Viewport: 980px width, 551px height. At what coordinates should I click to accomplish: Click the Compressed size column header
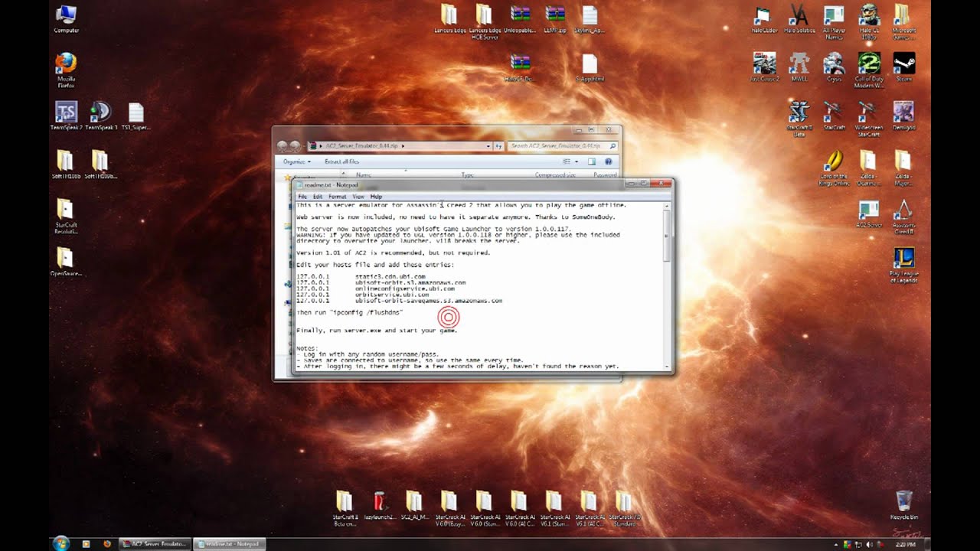pyautogui.click(x=555, y=174)
